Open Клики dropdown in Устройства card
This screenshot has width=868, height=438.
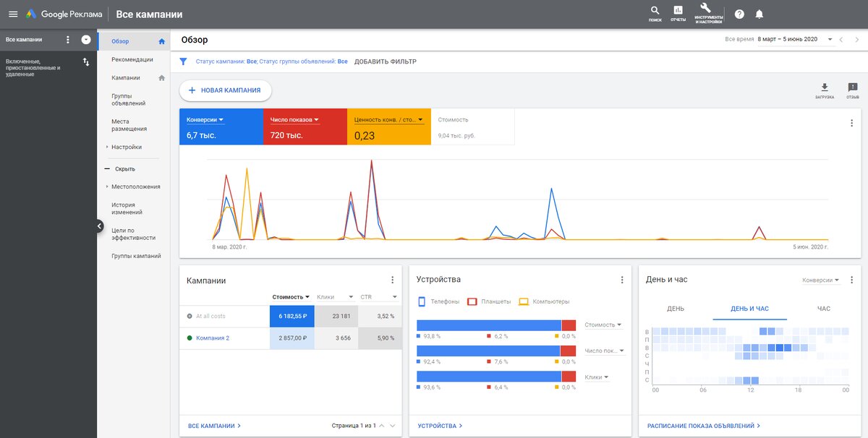(x=597, y=377)
